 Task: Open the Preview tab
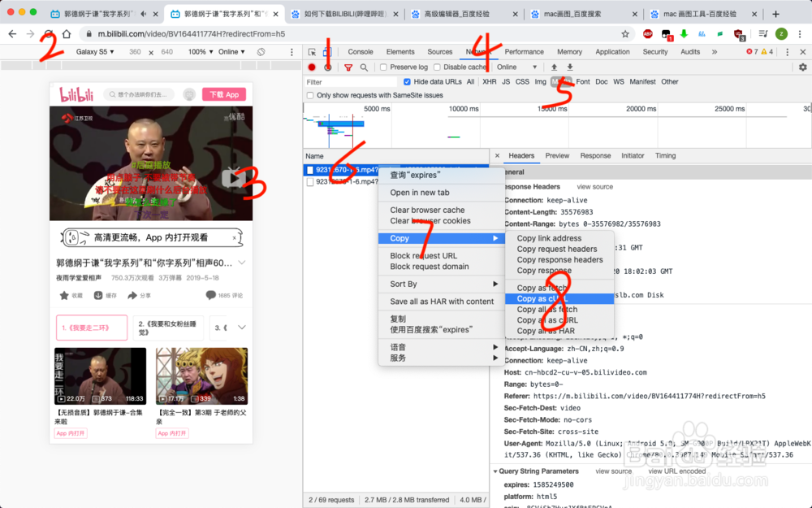coord(557,155)
